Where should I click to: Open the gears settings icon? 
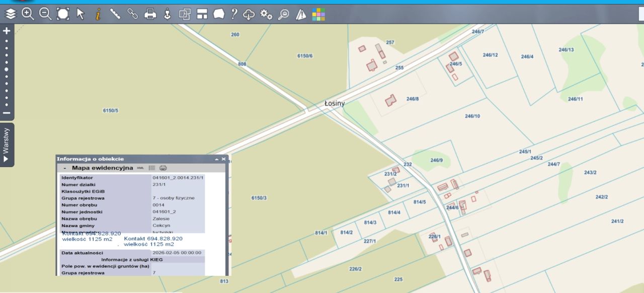(x=266, y=14)
